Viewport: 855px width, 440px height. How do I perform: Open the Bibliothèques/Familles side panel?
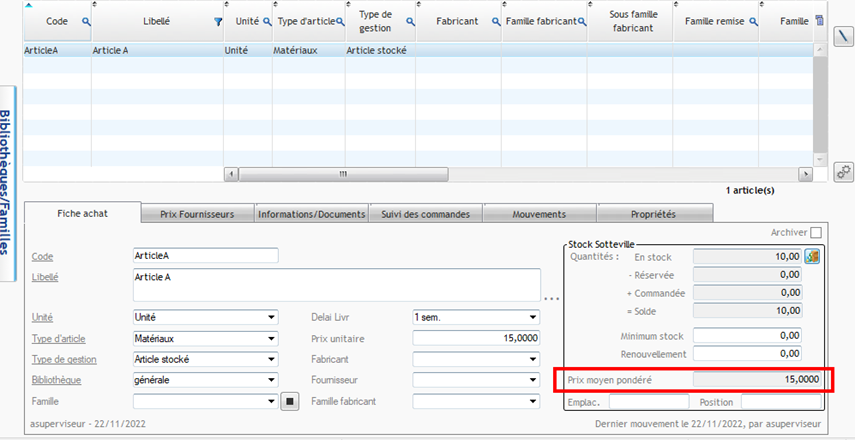11,170
